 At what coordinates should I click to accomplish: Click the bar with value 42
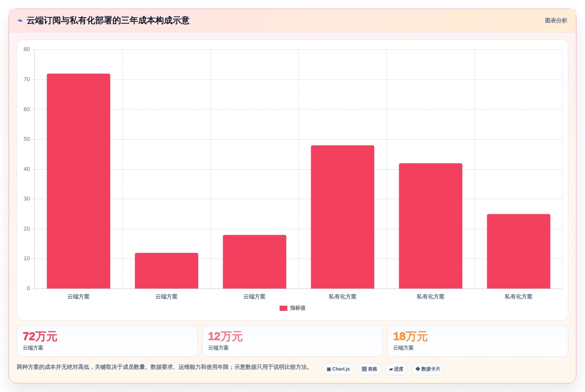[x=430, y=226]
